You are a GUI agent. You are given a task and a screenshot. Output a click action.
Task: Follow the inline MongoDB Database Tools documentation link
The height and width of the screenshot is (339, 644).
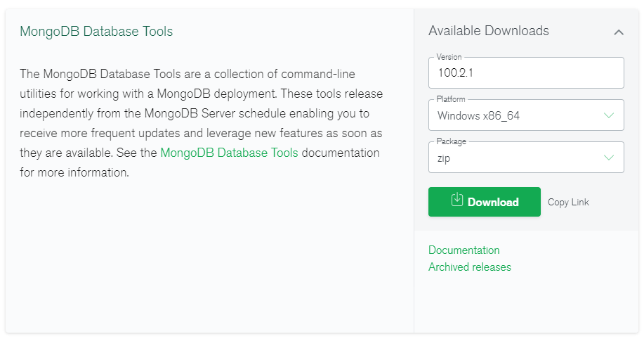[x=229, y=153]
